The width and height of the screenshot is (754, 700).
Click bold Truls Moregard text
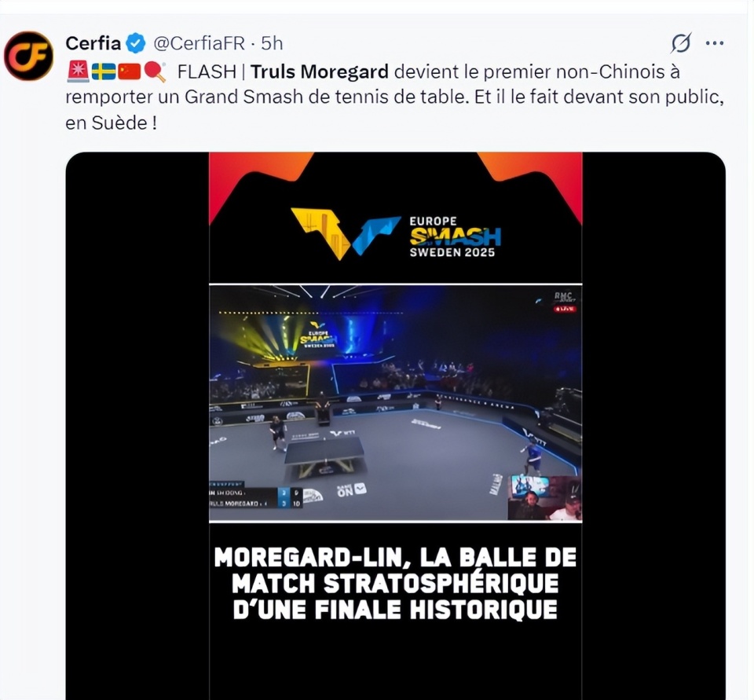320,71
